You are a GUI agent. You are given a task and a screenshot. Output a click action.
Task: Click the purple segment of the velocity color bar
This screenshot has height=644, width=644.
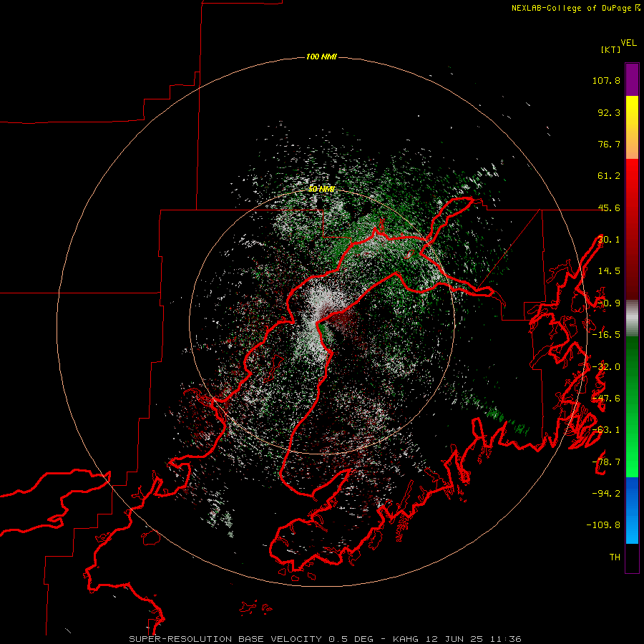click(x=632, y=79)
